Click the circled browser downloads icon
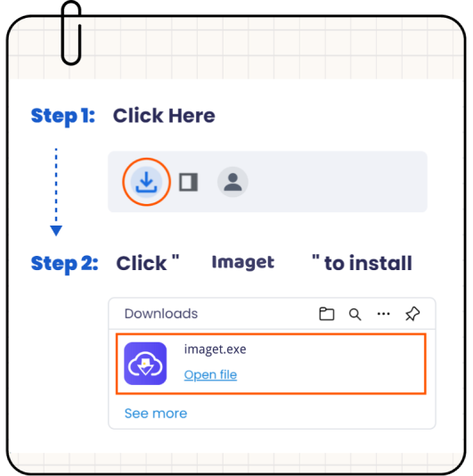This screenshot has width=473, height=476. (147, 182)
